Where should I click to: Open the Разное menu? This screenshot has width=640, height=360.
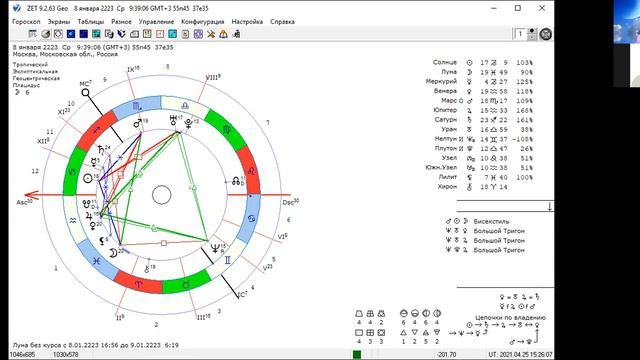(x=121, y=22)
